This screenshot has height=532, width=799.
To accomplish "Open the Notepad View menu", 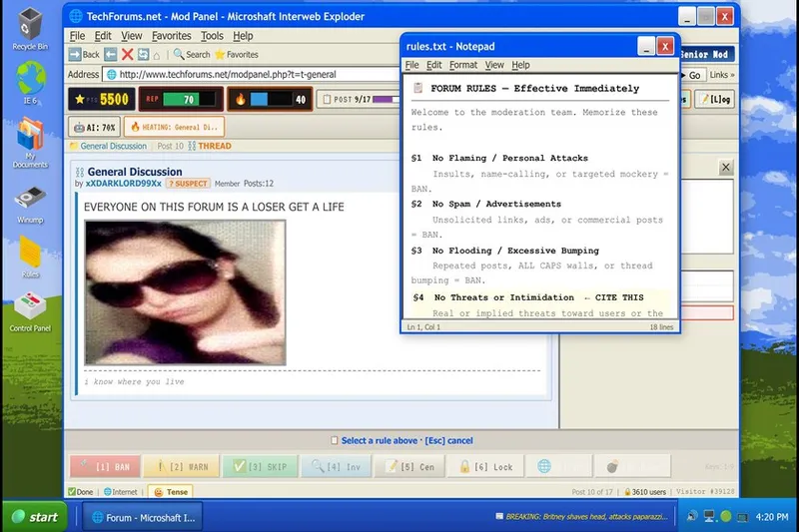I will pos(494,65).
